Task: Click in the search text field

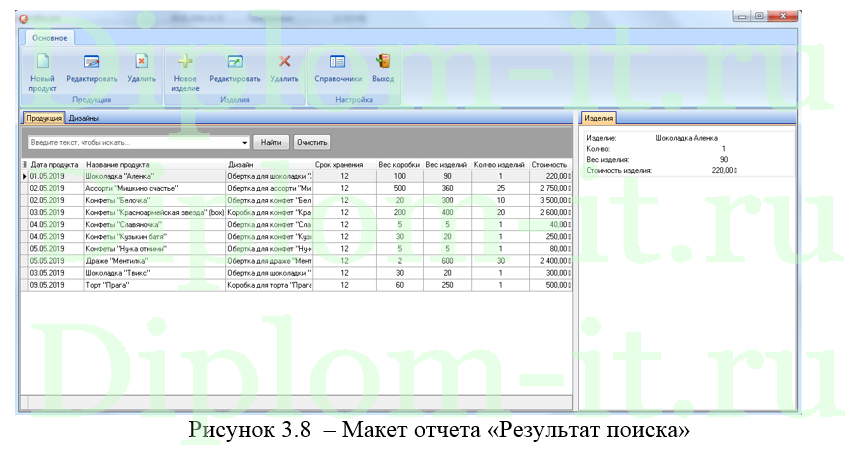Action: pos(134,142)
